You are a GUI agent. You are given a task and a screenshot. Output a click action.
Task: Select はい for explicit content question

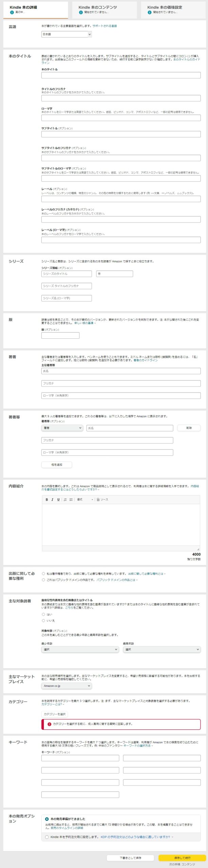click(43, 614)
